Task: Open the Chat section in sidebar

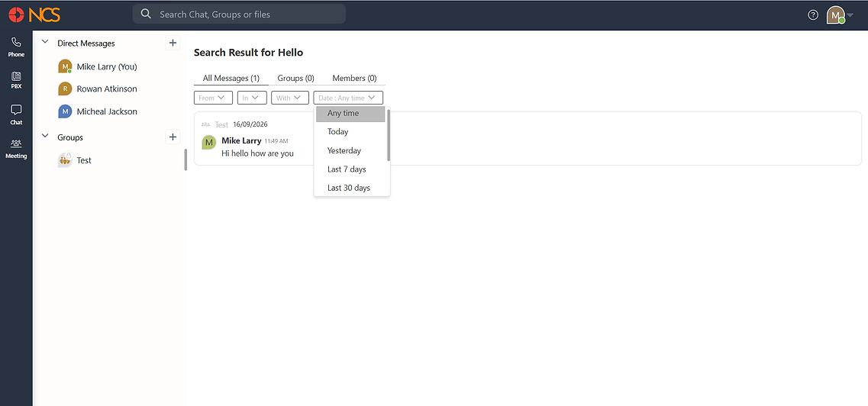Action: point(16,114)
